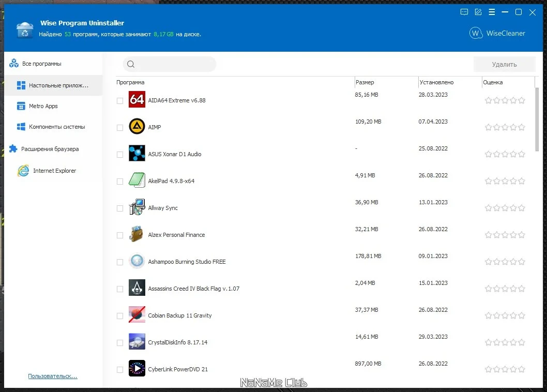Click the Cobian Backup 11 Gravity name
The height and width of the screenshot is (392, 547).
179,315
